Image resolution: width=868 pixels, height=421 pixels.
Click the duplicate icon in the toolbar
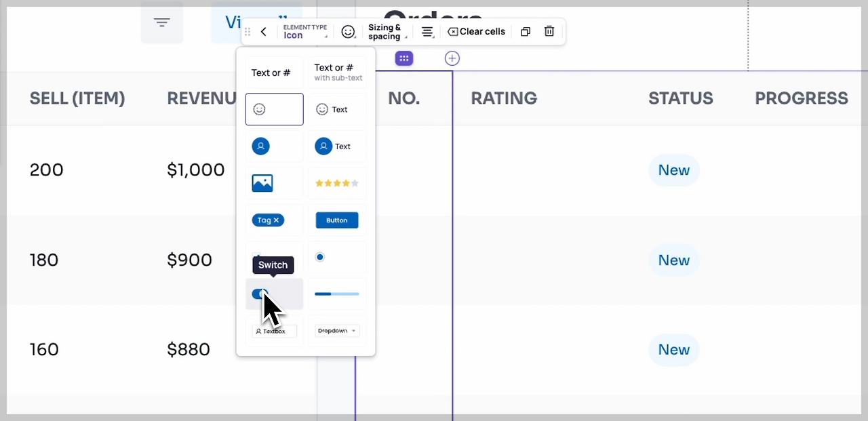(x=526, y=32)
